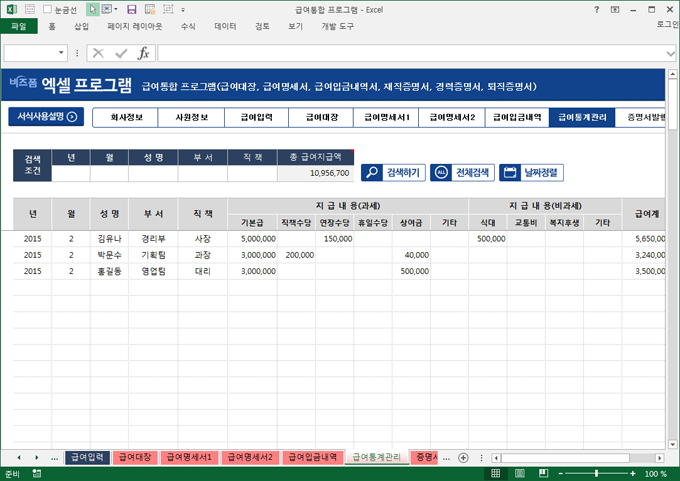Click the select objects arrow icon
Screen dimensions: 680x481
pos(92,9)
